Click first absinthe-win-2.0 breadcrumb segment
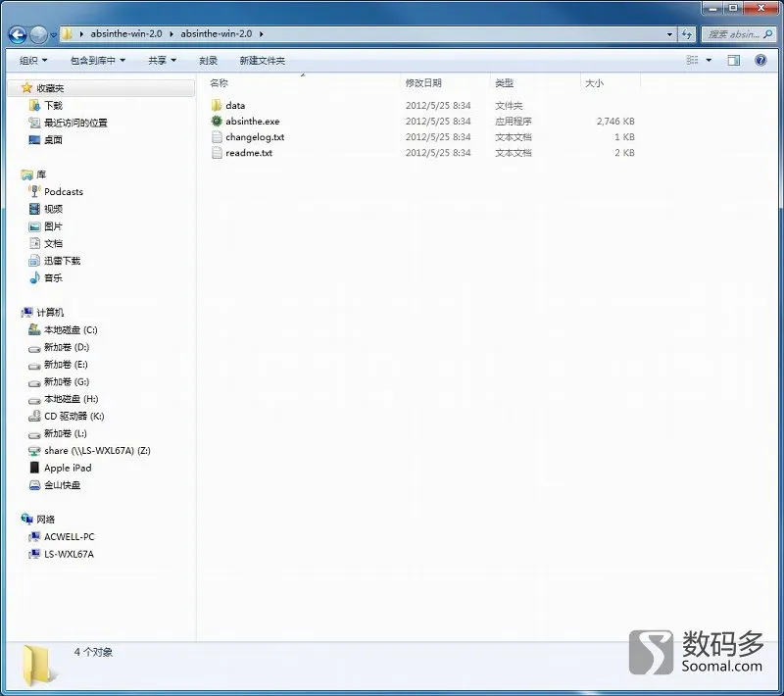 126,34
